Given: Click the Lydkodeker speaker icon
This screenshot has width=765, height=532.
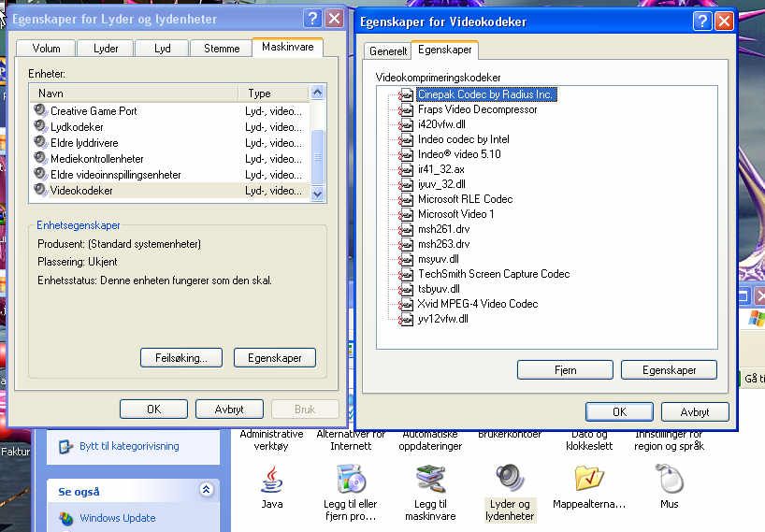Looking at the screenshot, I should (x=40, y=126).
